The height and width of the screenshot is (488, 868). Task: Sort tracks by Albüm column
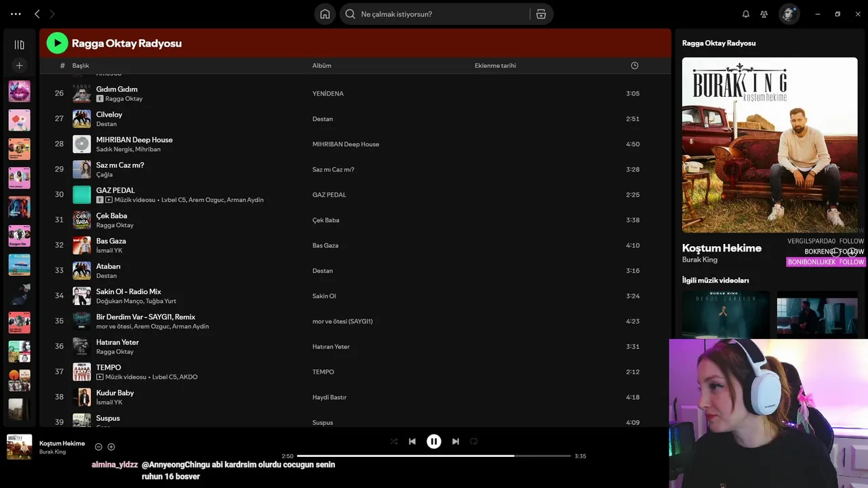[321, 66]
